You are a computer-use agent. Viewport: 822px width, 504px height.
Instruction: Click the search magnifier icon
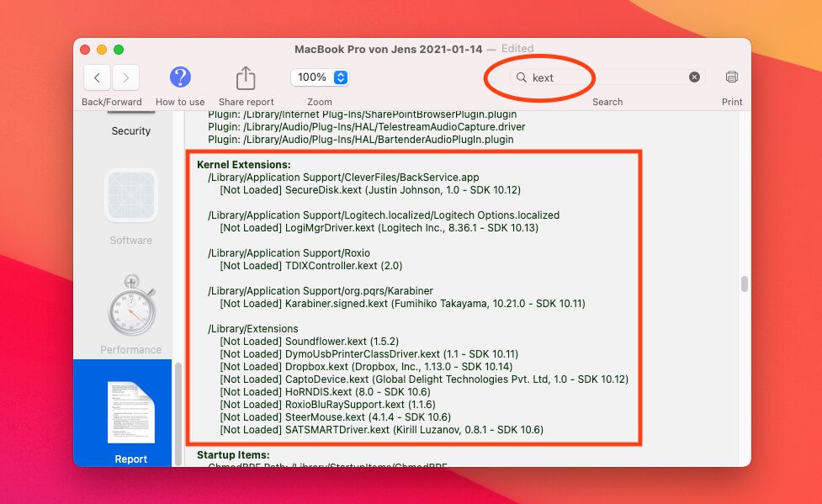coord(521,77)
